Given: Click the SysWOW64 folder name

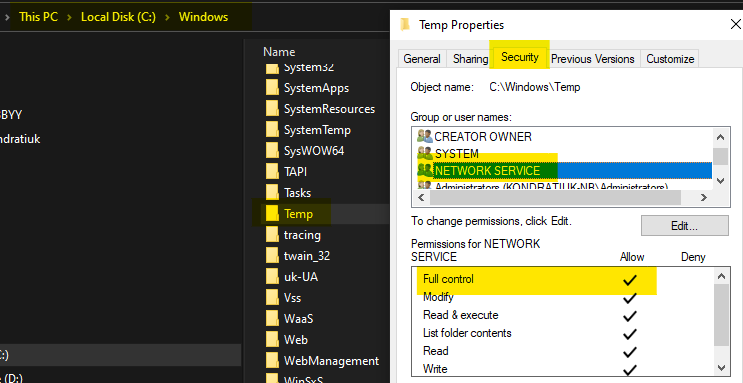Looking at the screenshot, I should click(314, 151).
